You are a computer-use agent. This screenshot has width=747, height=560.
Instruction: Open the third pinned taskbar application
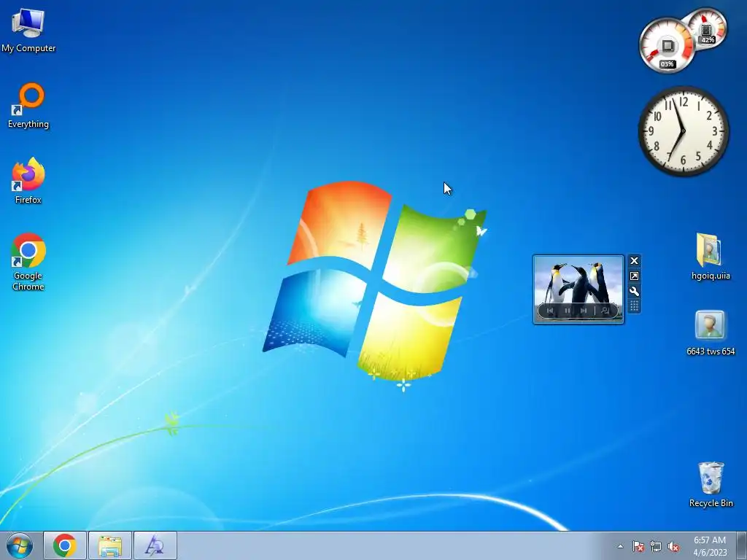click(155, 545)
